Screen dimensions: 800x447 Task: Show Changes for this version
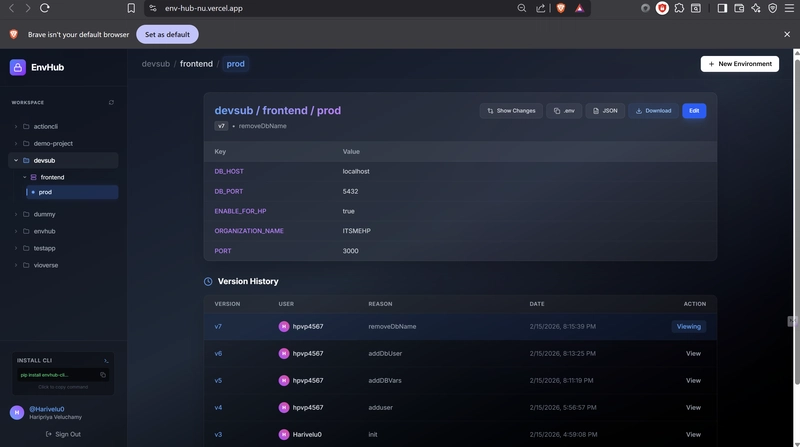point(511,111)
